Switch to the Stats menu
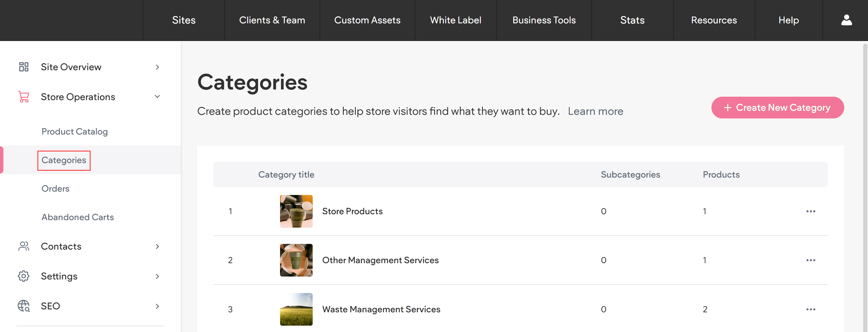Screen dimensions: 868x332 click(632, 20)
